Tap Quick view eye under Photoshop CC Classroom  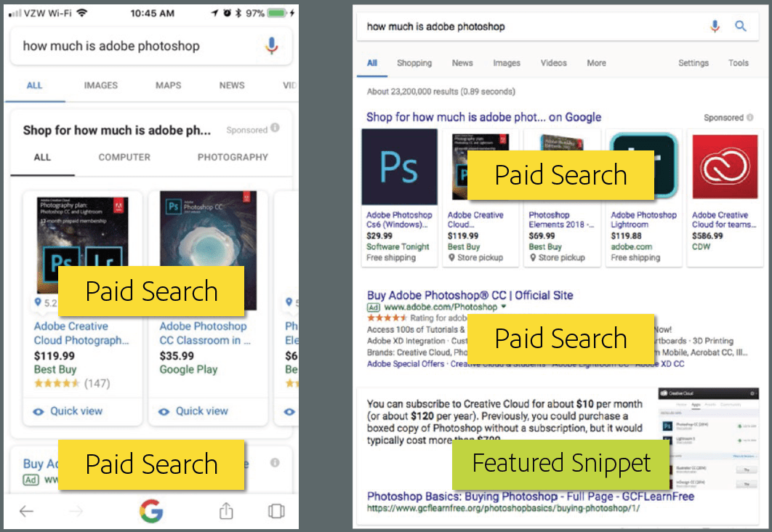coord(164,411)
